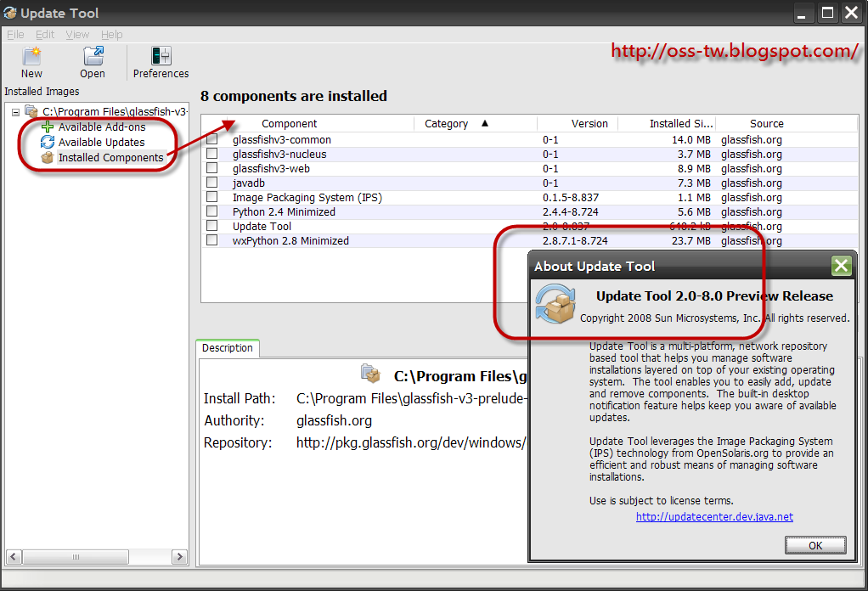This screenshot has width=868, height=591.
Task: Open the View menu
Action: pyautogui.click(x=77, y=34)
